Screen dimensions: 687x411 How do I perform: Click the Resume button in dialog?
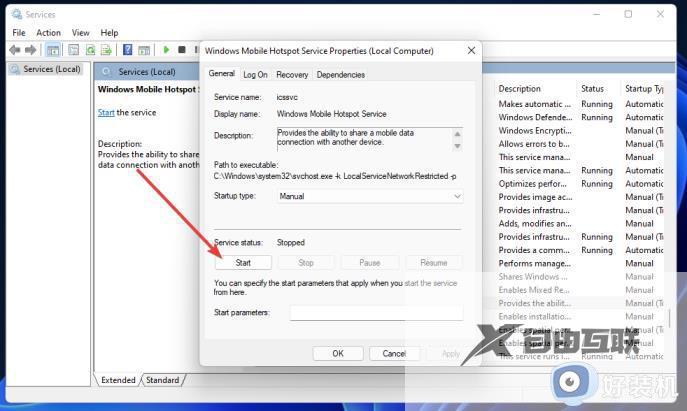(434, 262)
